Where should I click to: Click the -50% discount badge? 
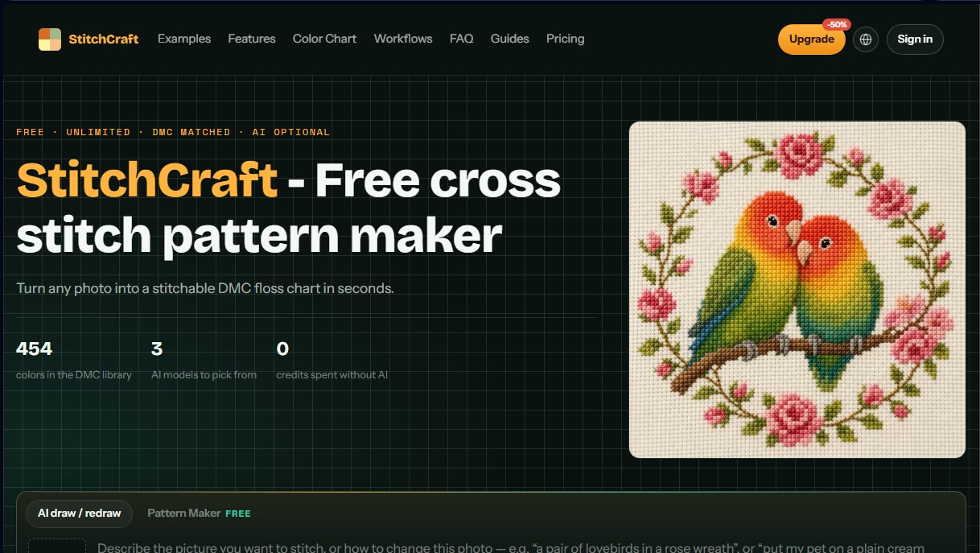(x=837, y=25)
